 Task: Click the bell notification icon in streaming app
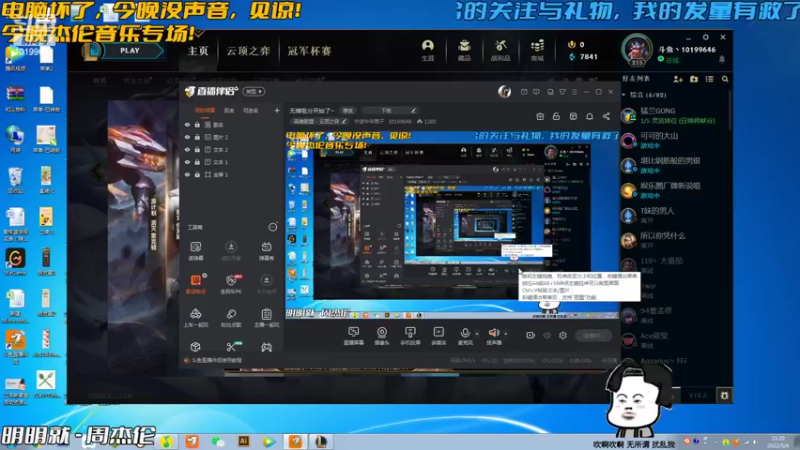pyautogui.click(x=589, y=117)
